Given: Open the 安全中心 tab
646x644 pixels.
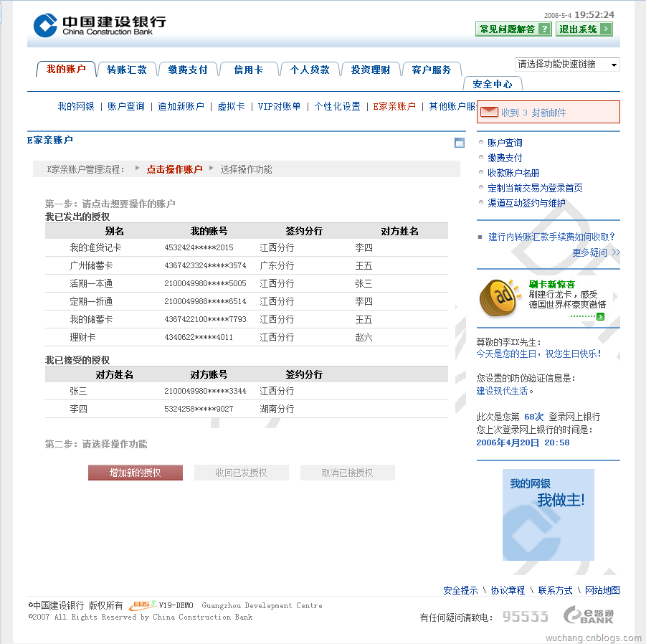Looking at the screenshot, I should (493, 84).
